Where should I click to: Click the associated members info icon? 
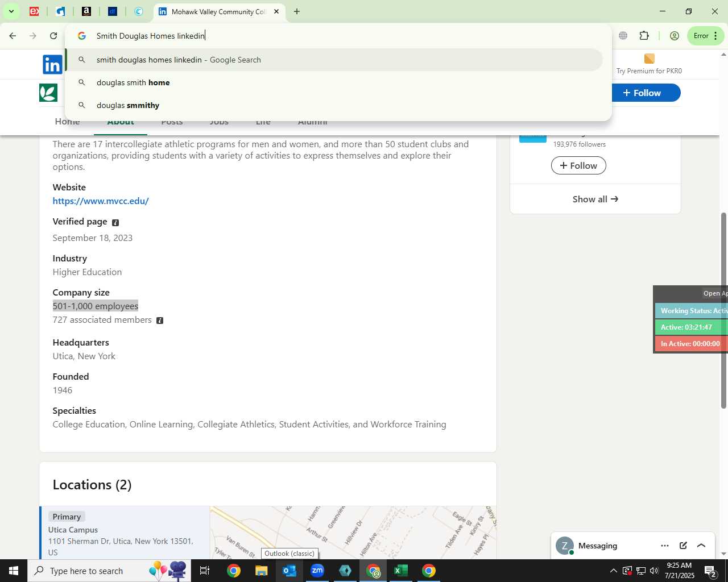coord(160,321)
